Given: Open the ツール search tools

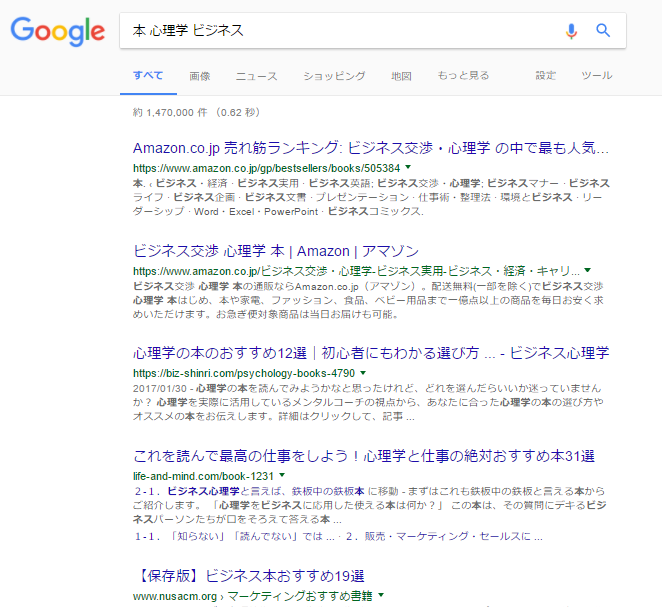Looking at the screenshot, I should 597,76.
